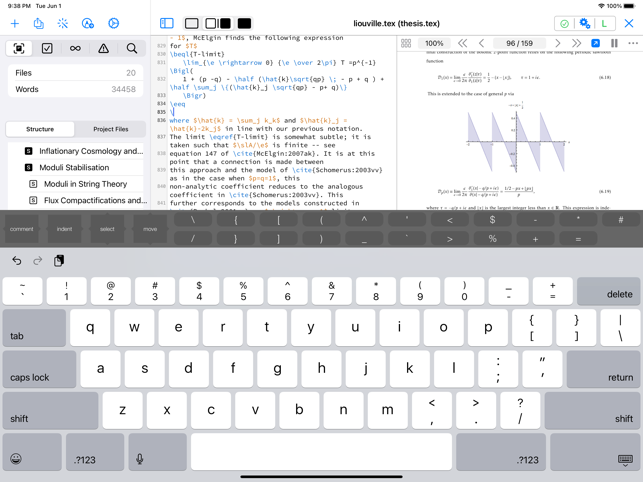Viewport: 643px width, 482px height.
Task: Toggle the sidebar visibility layout button
Action: coord(167,23)
